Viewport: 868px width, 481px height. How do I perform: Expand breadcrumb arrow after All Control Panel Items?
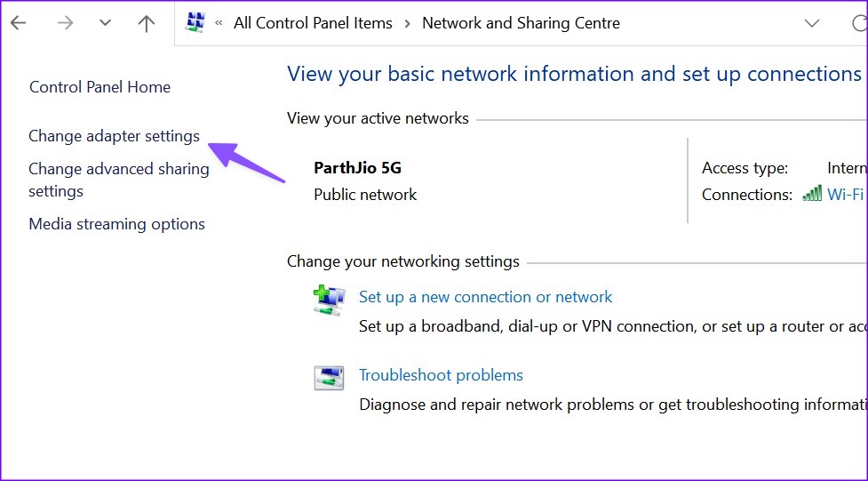coord(408,23)
